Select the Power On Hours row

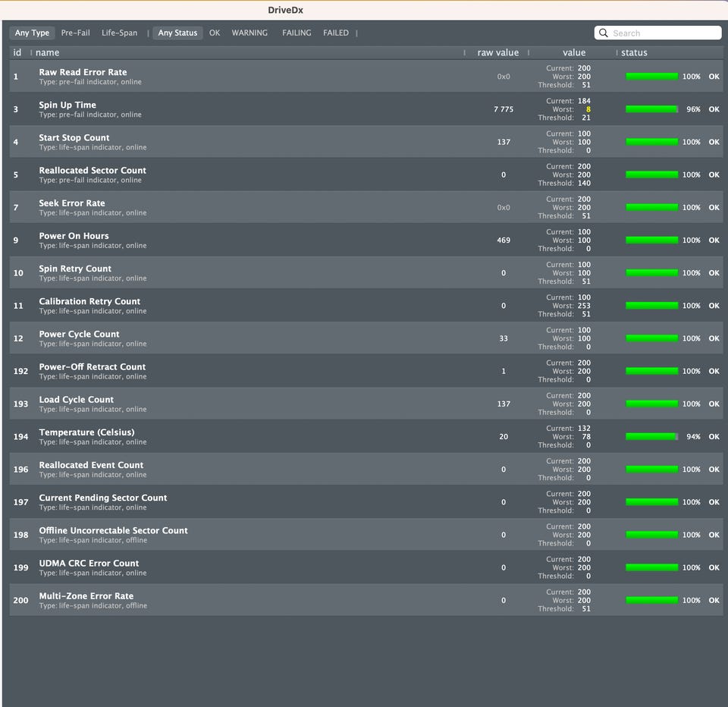point(366,240)
